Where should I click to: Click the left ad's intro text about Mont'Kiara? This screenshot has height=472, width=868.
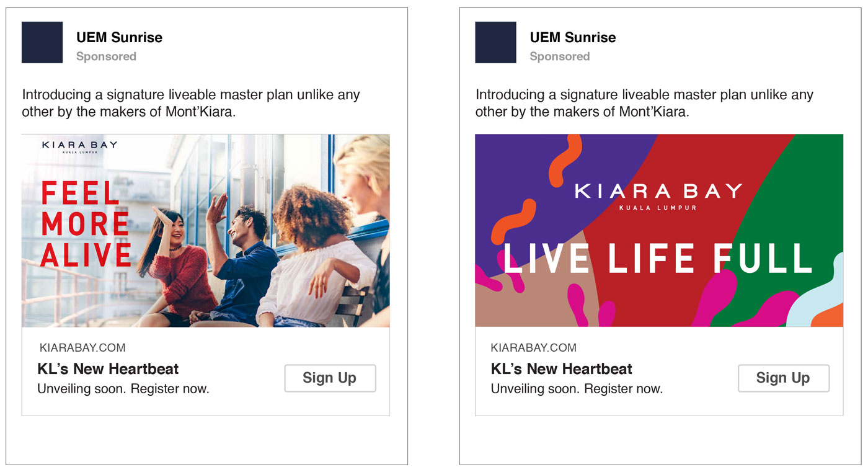[191, 104]
